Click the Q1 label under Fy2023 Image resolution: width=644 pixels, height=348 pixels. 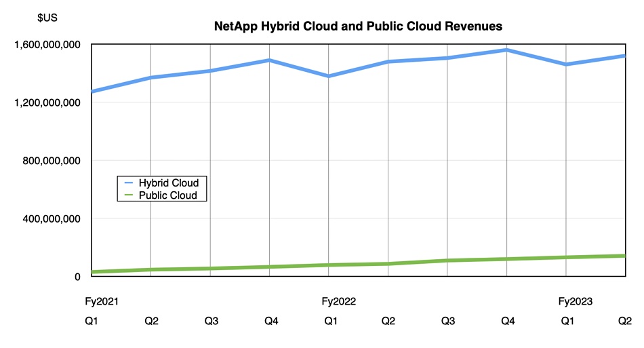point(567,321)
